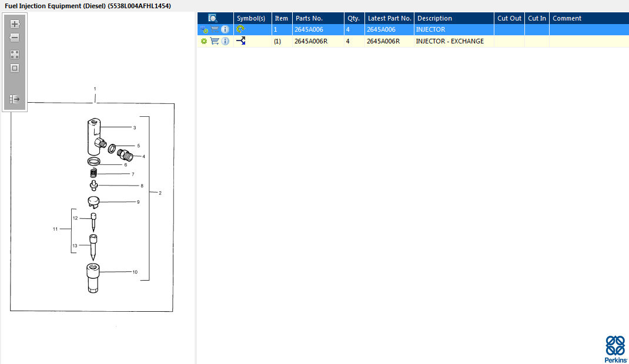Click the single-square fit view icon
The image size is (629, 364).
(15, 68)
